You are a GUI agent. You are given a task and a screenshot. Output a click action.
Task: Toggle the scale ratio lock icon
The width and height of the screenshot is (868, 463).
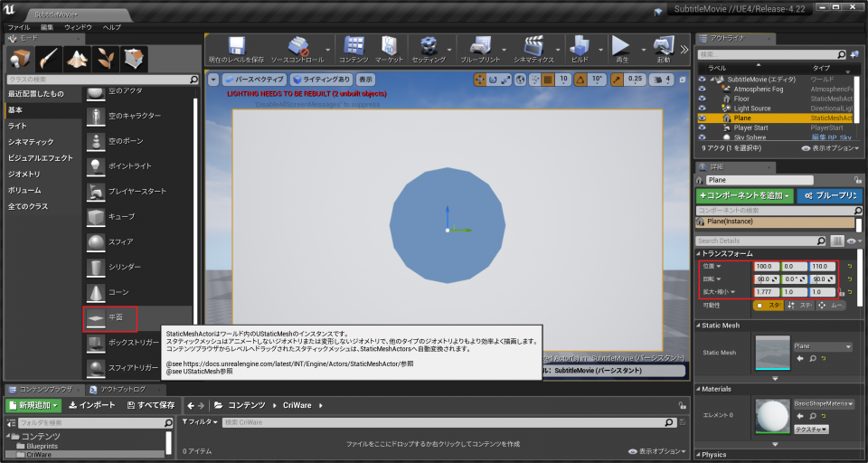pyautogui.click(x=843, y=292)
